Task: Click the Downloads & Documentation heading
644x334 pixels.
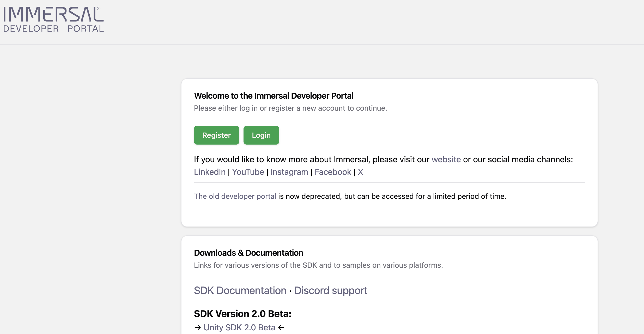Action: (248, 253)
